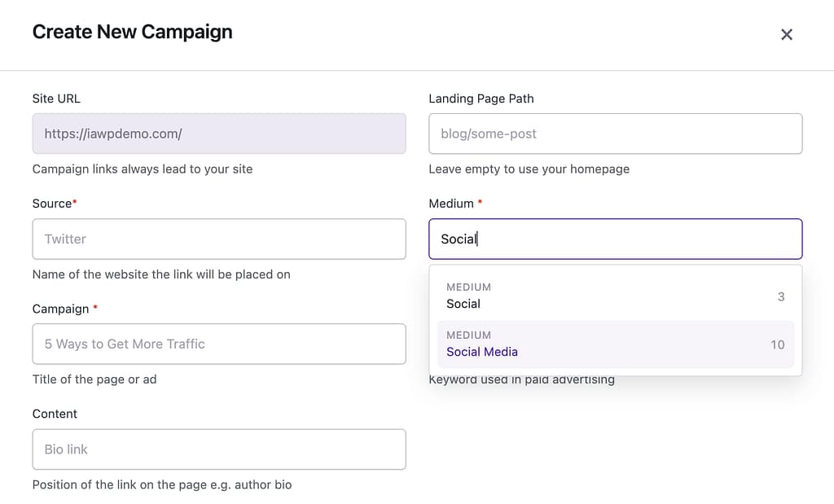The height and width of the screenshot is (504, 834).
Task: Click 'Name of the website' hint text
Action: [162, 274]
